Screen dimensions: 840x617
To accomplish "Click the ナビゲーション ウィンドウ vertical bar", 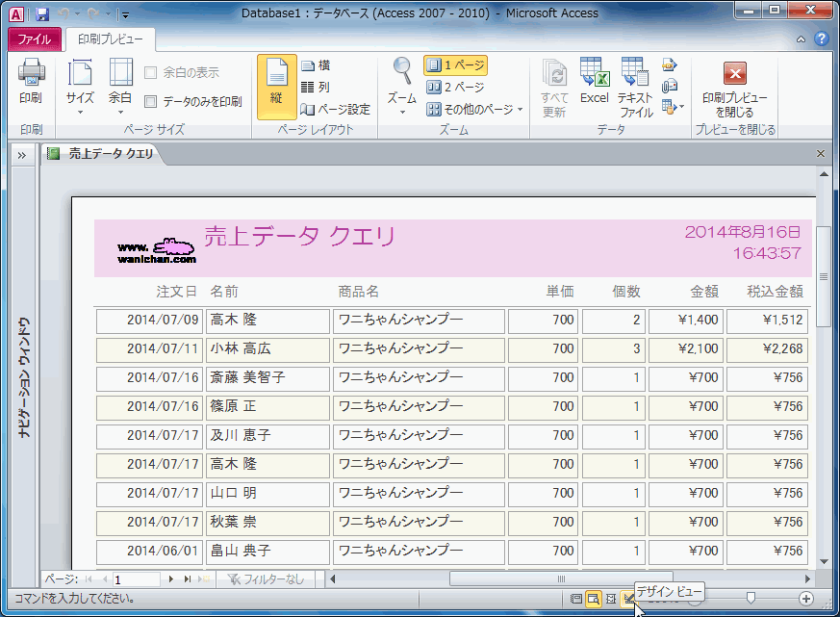I will 23,377.
